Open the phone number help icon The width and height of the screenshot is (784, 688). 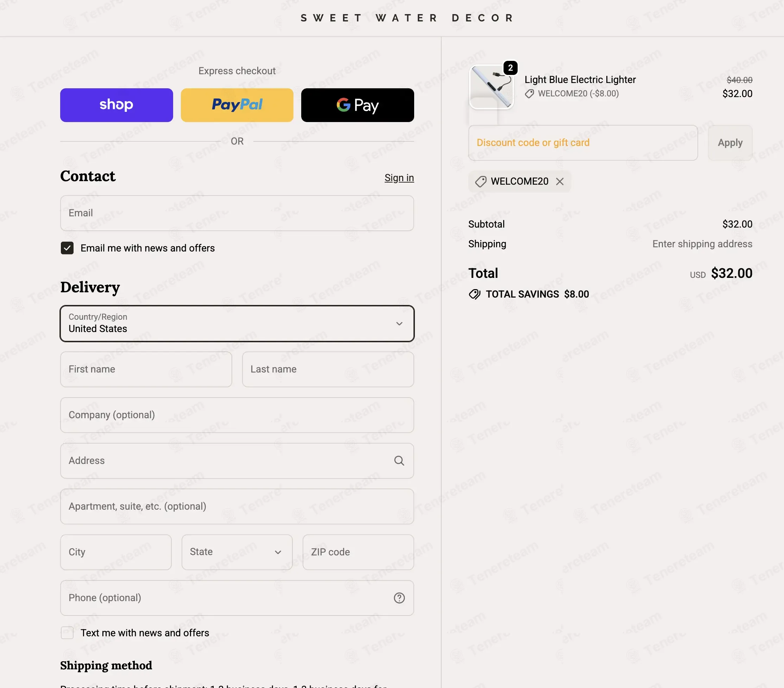tap(399, 598)
